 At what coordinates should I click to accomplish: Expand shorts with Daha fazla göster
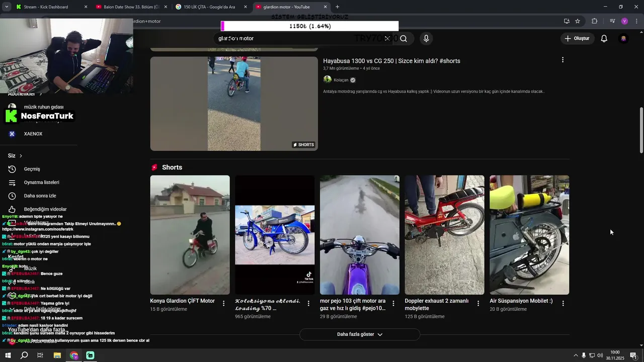click(360, 334)
